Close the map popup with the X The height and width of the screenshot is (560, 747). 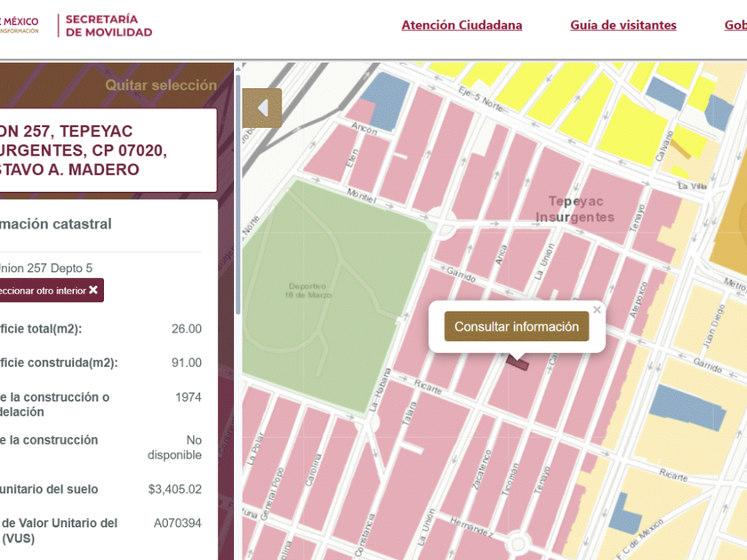tap(597, 310)
